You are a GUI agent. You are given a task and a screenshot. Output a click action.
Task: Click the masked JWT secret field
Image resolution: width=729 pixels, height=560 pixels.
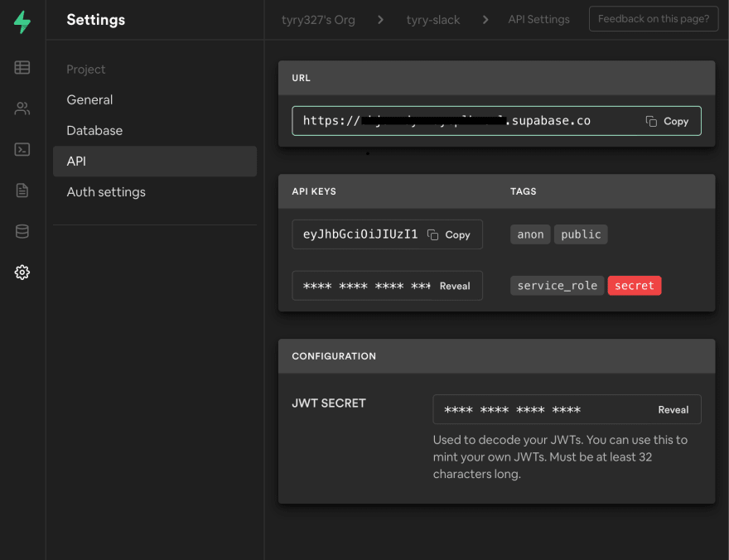pyautogui.click(x=567, y=409)
